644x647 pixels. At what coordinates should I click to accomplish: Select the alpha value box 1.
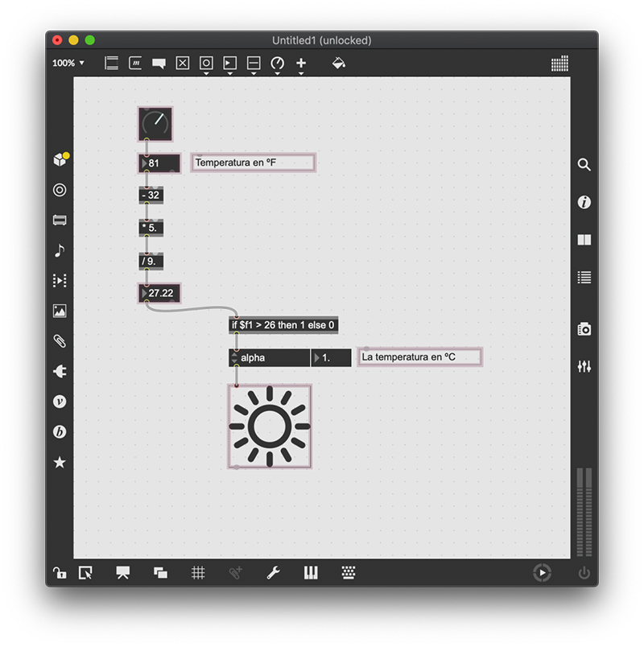tap(331, 358)
